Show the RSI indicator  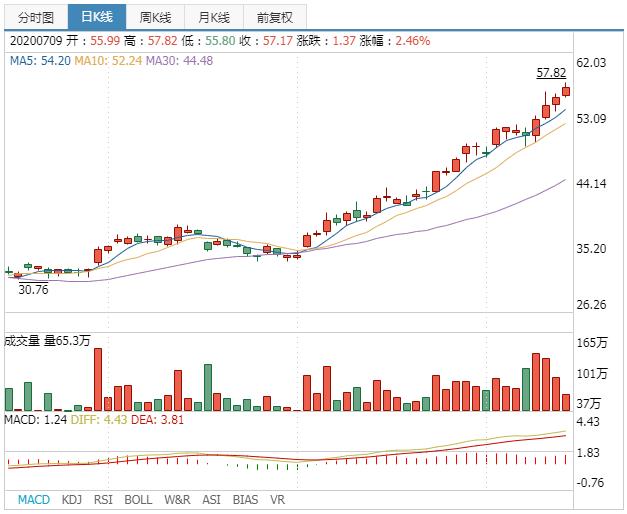103,498
